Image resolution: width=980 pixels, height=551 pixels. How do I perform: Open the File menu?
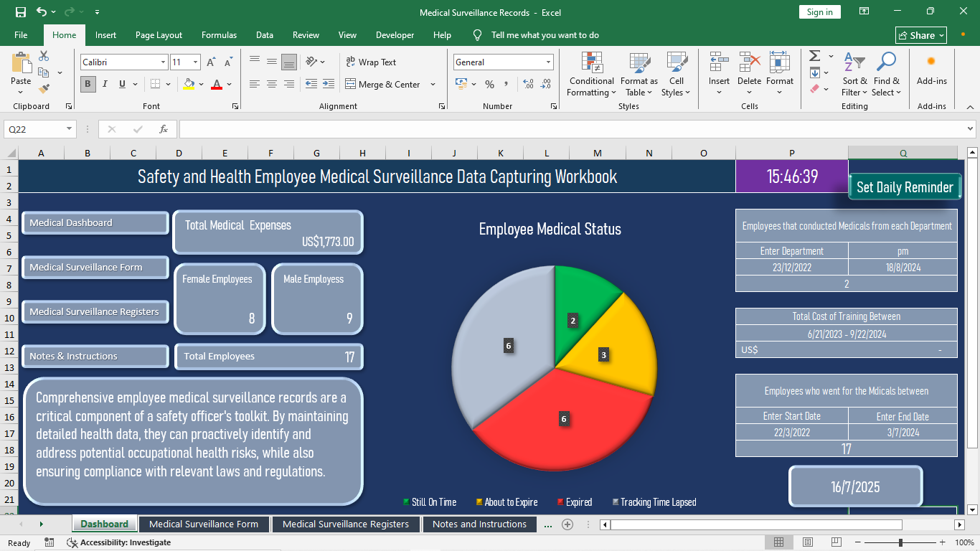(x=21, y=35)
